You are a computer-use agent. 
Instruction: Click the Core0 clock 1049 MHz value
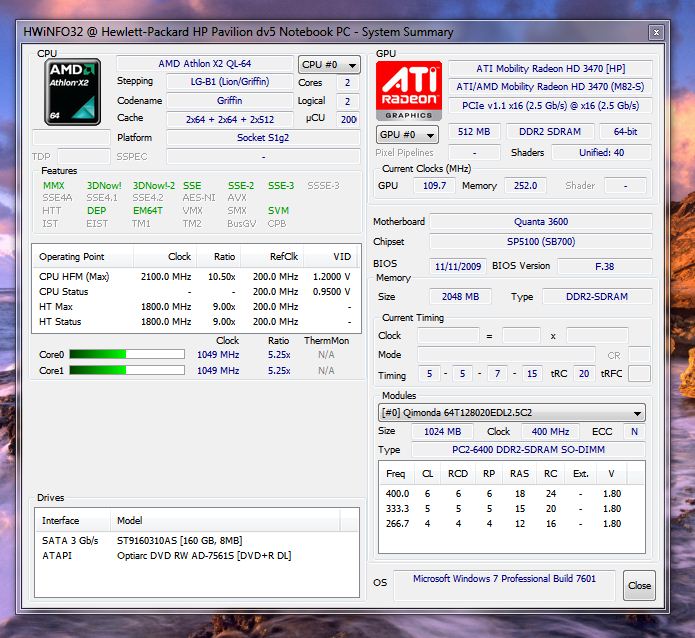point(218,355)
